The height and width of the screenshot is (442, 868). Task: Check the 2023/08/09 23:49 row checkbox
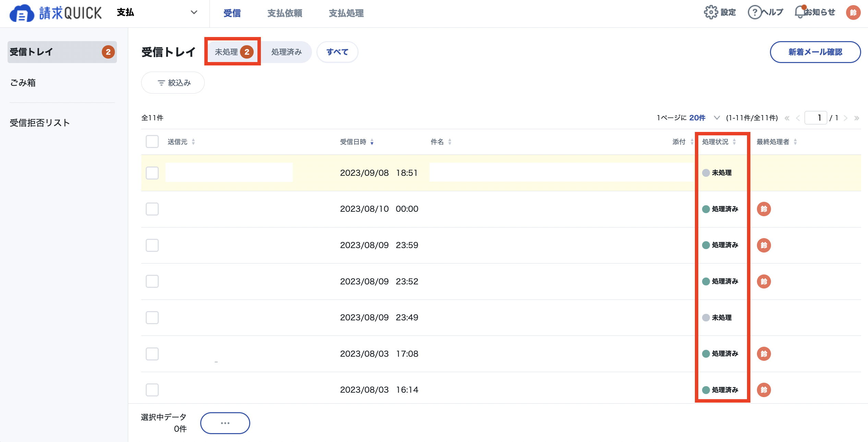click(x=152, y=318)
